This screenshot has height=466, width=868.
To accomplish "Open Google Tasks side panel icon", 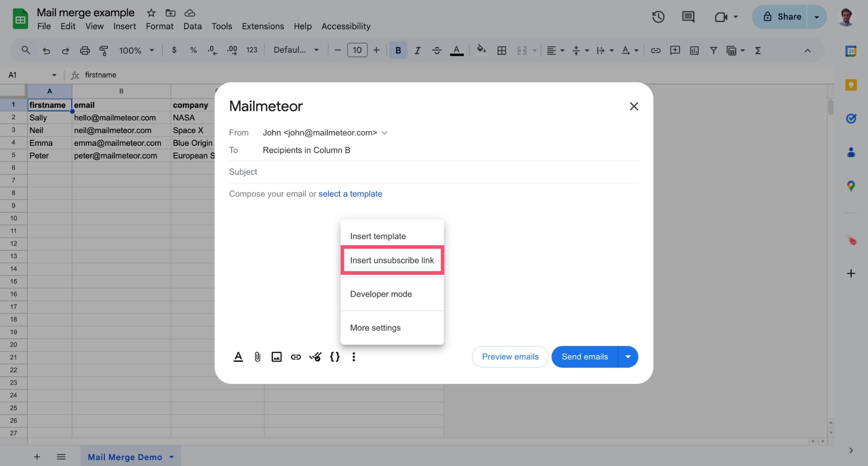I will pyautogui.click(x=851, y=118).
